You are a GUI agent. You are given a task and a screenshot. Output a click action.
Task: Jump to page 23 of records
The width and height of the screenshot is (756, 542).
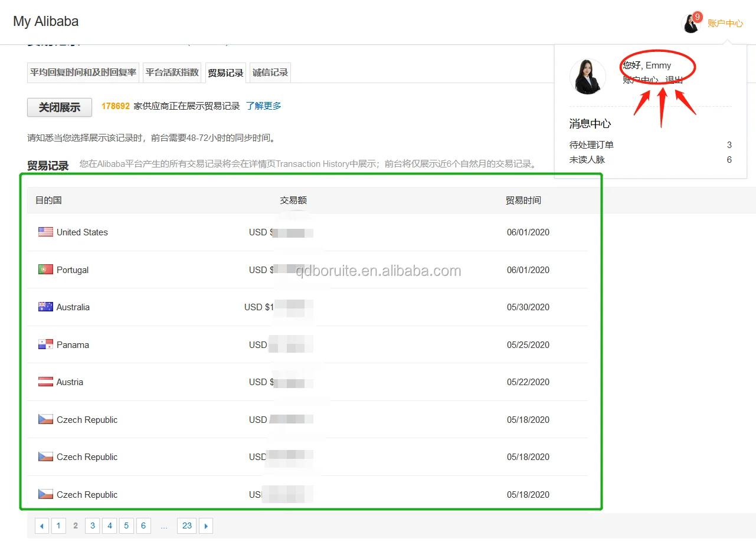[x=186, y=525]
